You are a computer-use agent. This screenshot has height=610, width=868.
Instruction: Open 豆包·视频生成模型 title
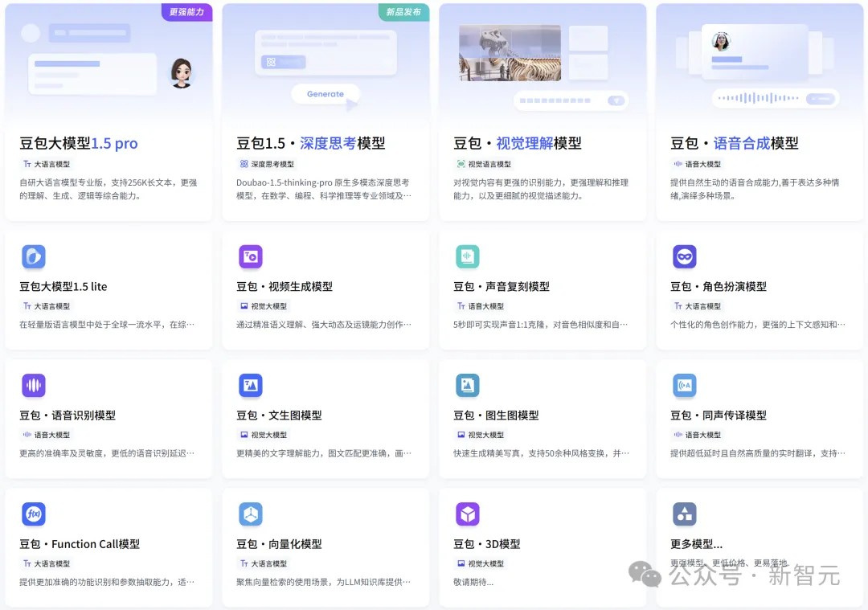tap(285, 287)
